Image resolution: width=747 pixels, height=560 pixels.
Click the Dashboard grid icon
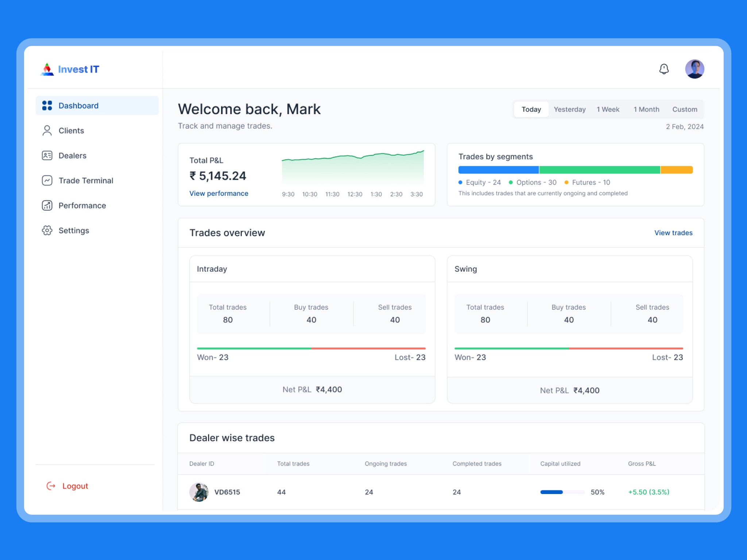click(47, 106)
